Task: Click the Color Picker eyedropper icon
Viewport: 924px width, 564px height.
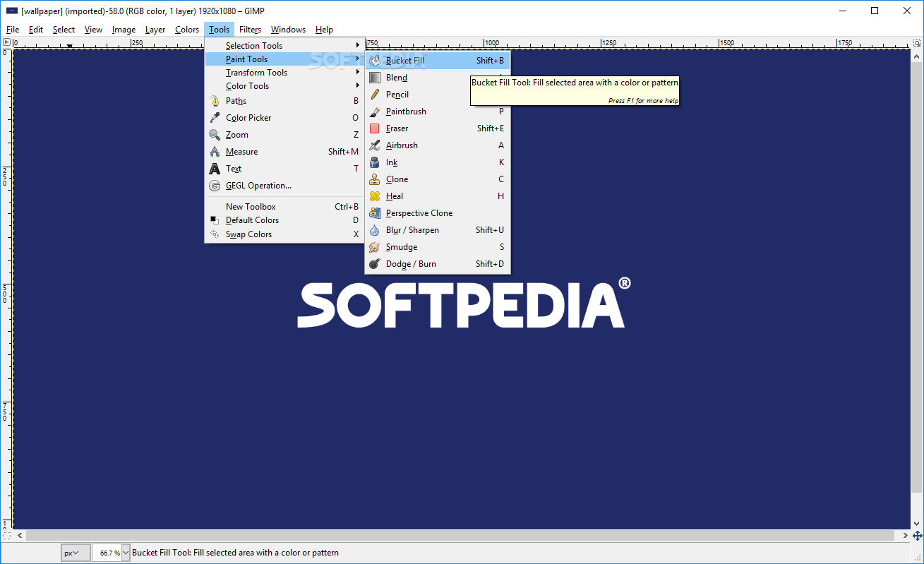Action: (215, 118)
